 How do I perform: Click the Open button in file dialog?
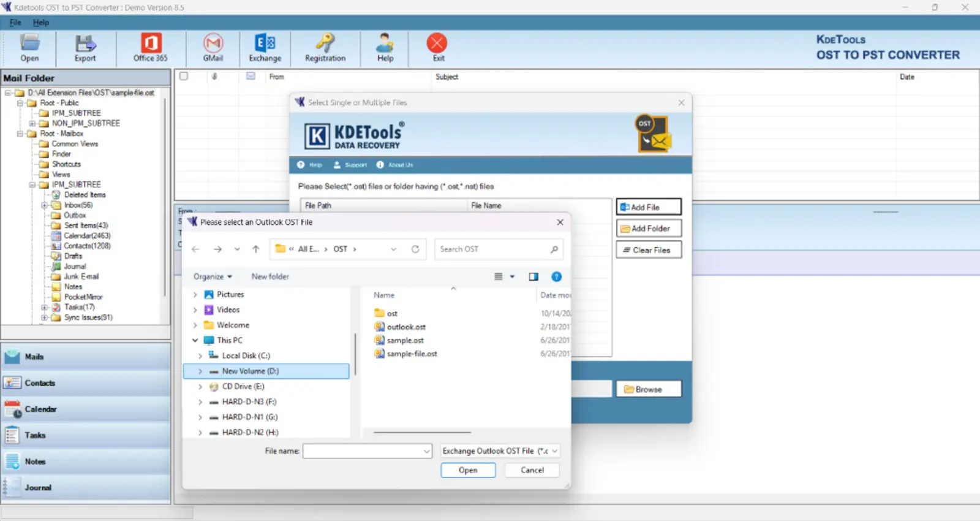pyautogui.click(x=468, y=470)
